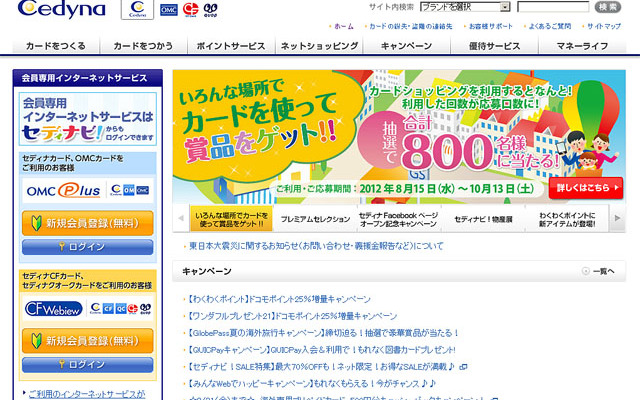
Task: Select わくわくポイントに新アイテム carousel tab
Action: click(x=567, y=219)
